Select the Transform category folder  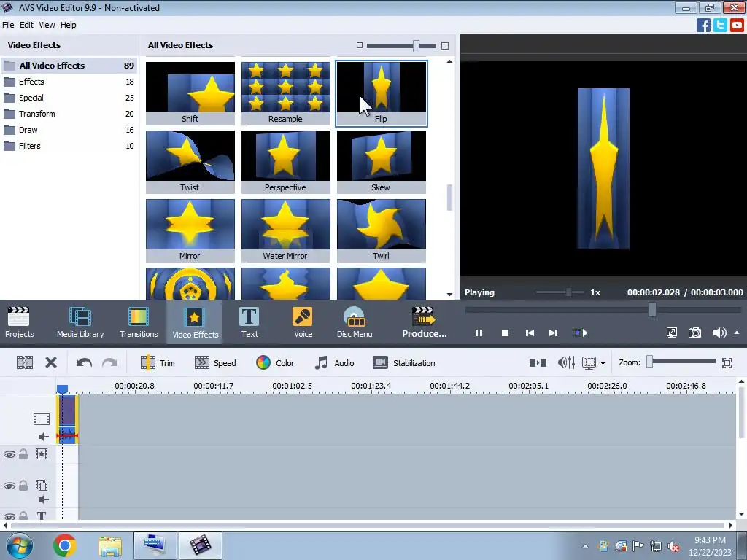click(69, 114)
